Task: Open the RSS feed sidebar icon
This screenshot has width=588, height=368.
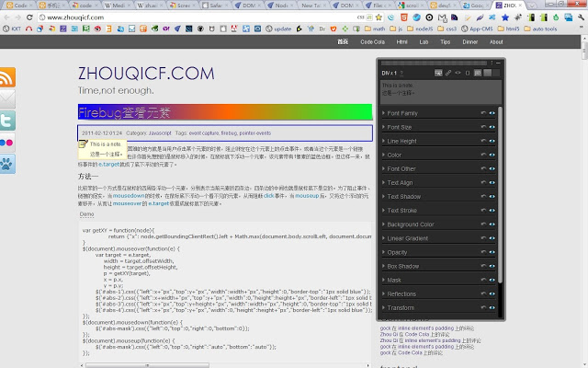Action: 7,77
